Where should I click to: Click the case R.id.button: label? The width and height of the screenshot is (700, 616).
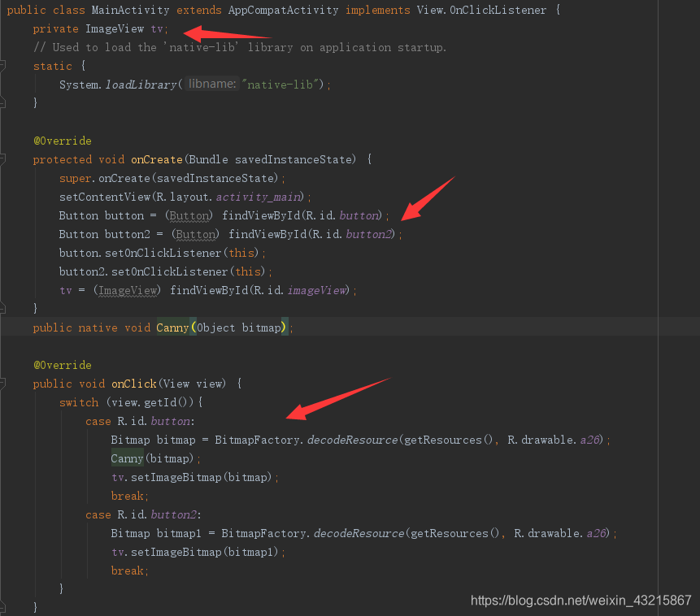[140, 422]
